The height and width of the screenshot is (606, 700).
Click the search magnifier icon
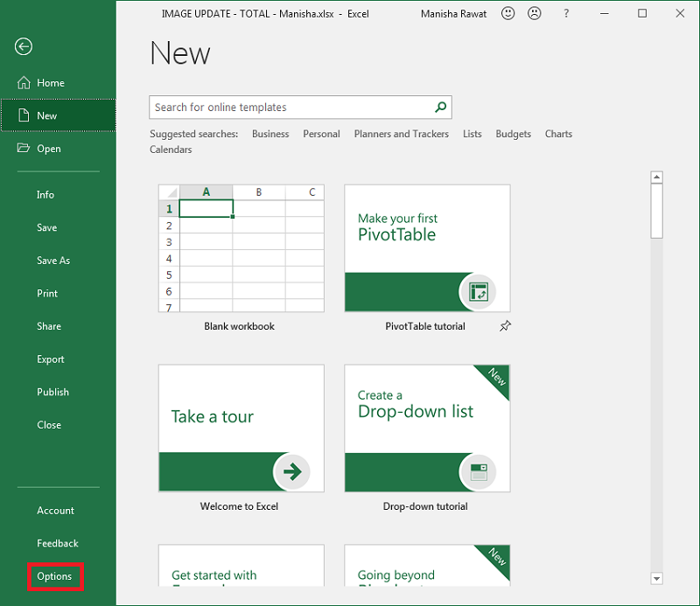(x=441, y=107)
